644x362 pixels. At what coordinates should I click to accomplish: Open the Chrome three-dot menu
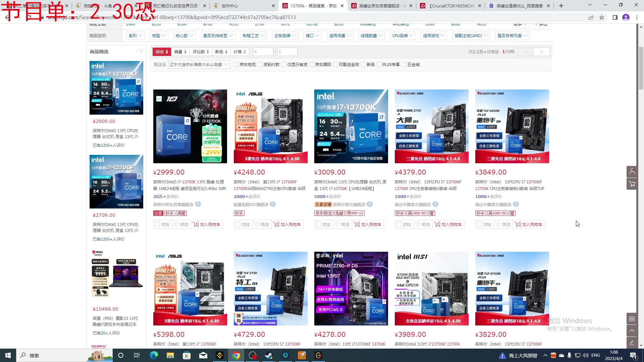(x=637, y=17)
